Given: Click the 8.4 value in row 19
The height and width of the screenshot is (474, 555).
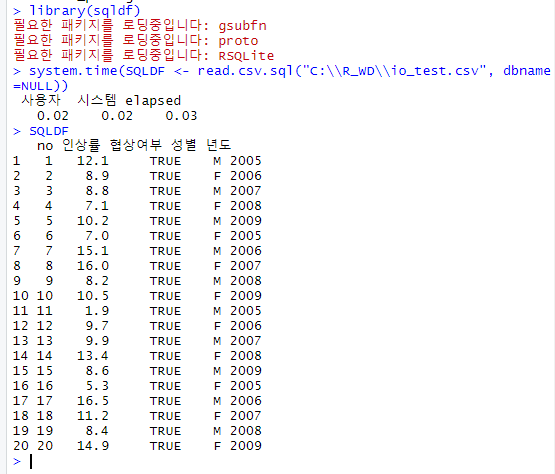Looking at the screenshot, I should [97, 430].
